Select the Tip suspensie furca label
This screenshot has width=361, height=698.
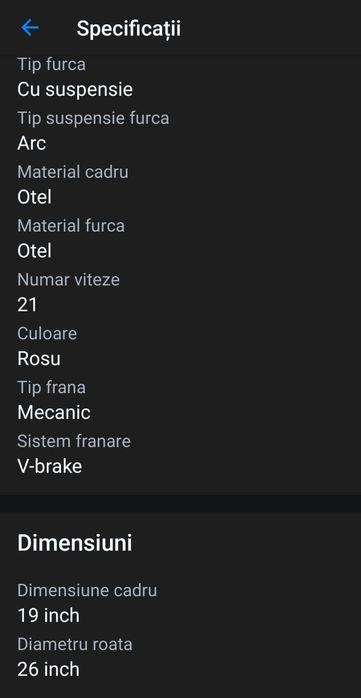pos(93,118)
